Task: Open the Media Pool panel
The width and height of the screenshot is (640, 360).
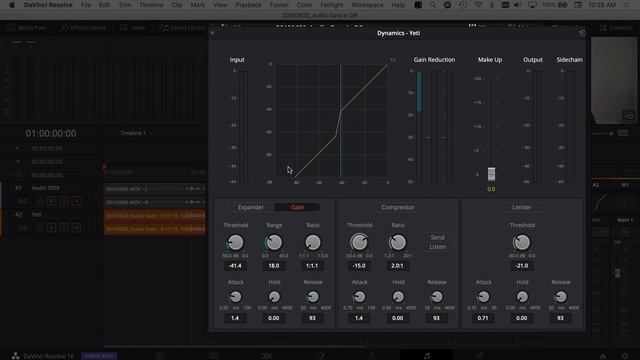Action: pos(27,28)
